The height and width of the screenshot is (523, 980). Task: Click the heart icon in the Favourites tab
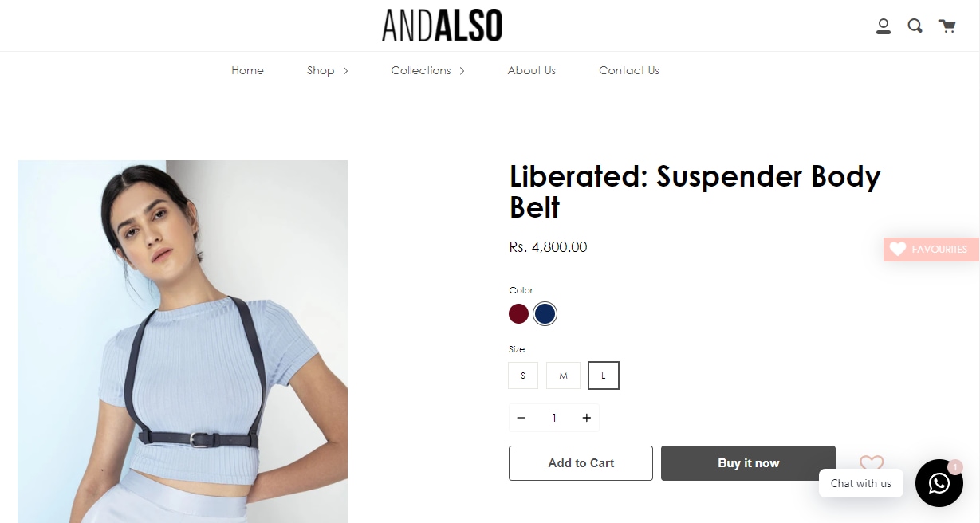coord(898,250)
